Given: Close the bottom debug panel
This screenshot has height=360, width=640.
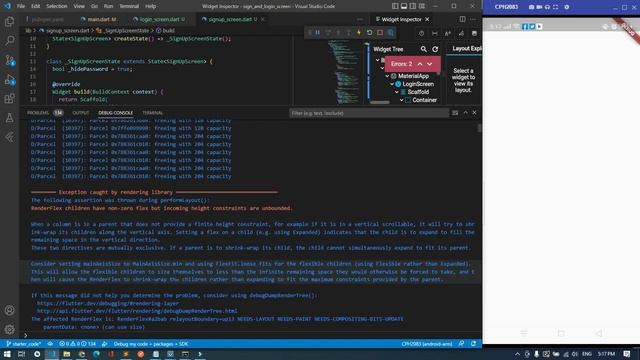Looking at the screenshot, I should pos(474,113).
